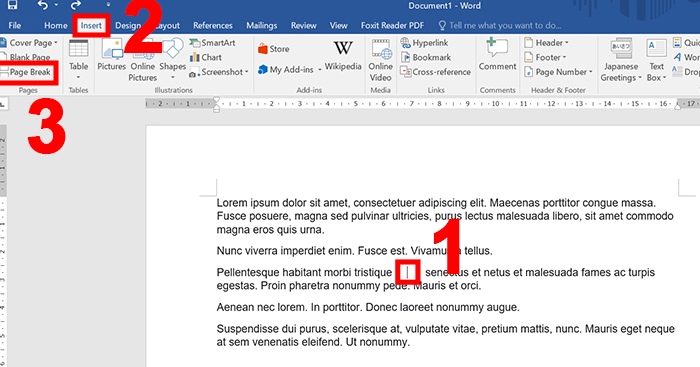Insert a Hyperlink
700x367 pixels.
tap(425, 43)
